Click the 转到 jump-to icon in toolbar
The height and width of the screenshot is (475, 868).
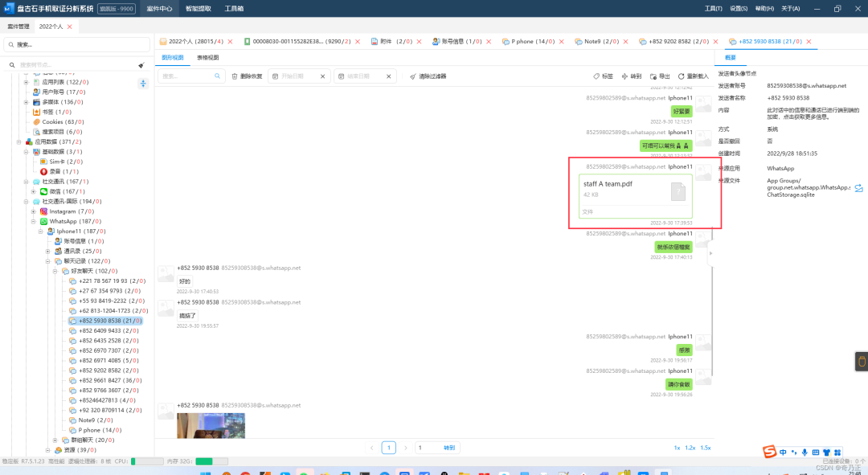[624, 76]
